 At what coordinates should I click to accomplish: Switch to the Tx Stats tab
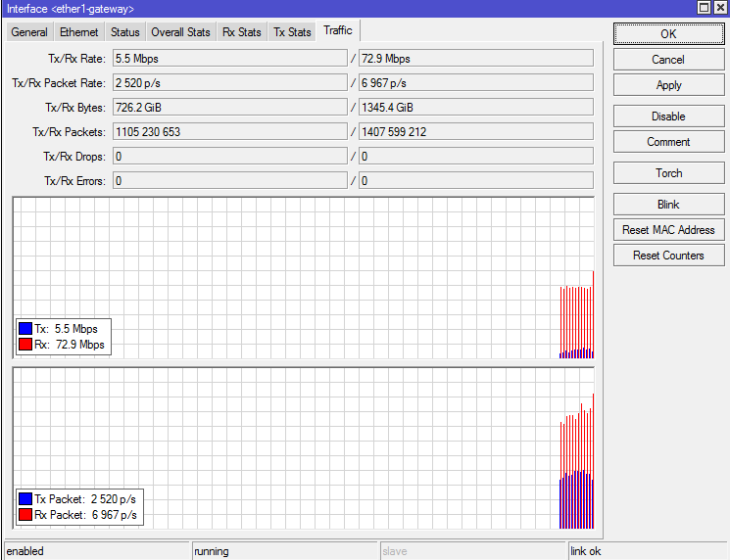click(292, 32)
